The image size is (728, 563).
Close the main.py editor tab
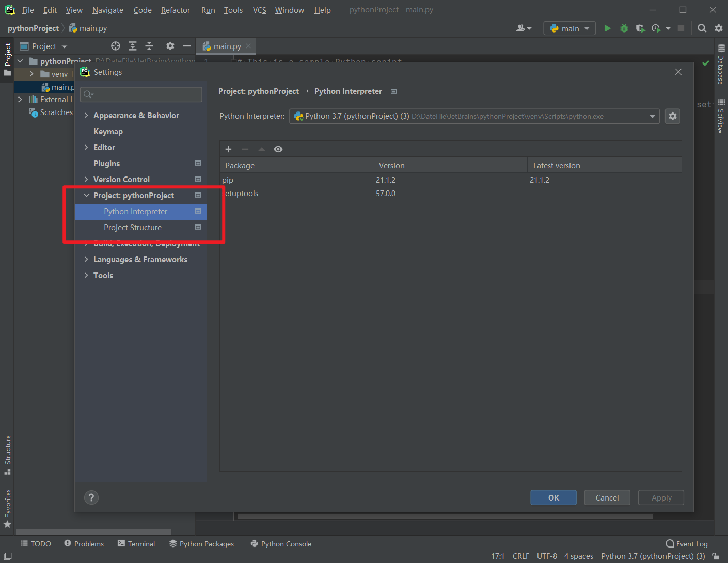coord(248,46)
